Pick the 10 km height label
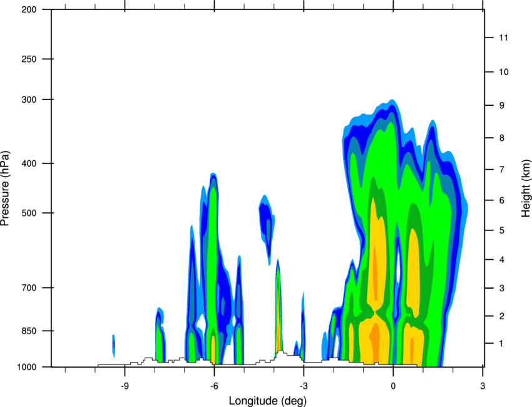Image resolution: width=532 pixels, height=407 pixels. 503,72
